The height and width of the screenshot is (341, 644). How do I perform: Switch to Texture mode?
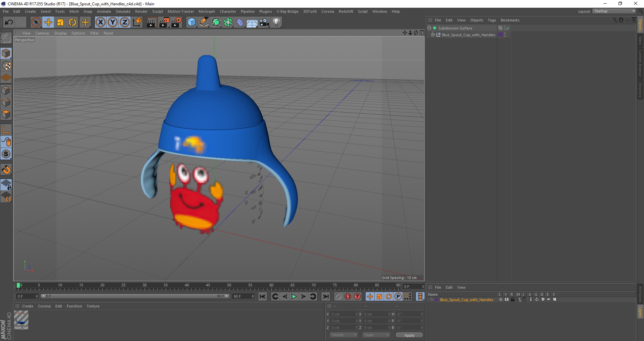pyautogui.click(x=6, y=66)
